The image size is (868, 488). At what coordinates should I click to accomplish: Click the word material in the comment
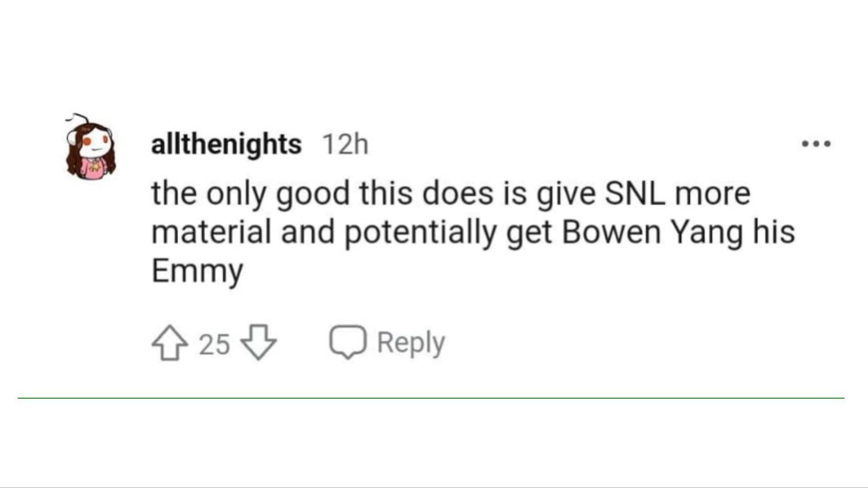pyautogui.click(x=211, y=232)
